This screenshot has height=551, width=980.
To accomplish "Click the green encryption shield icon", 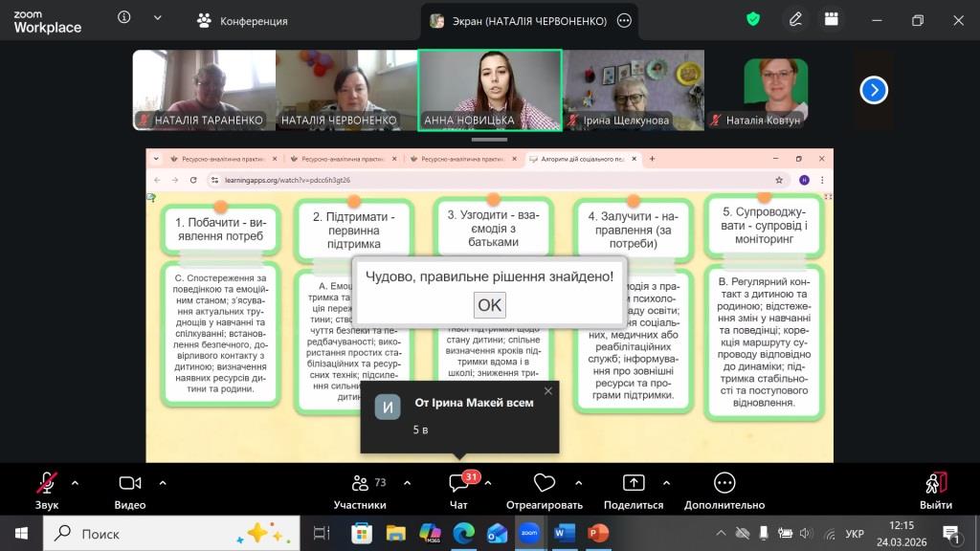I will 754,19.
